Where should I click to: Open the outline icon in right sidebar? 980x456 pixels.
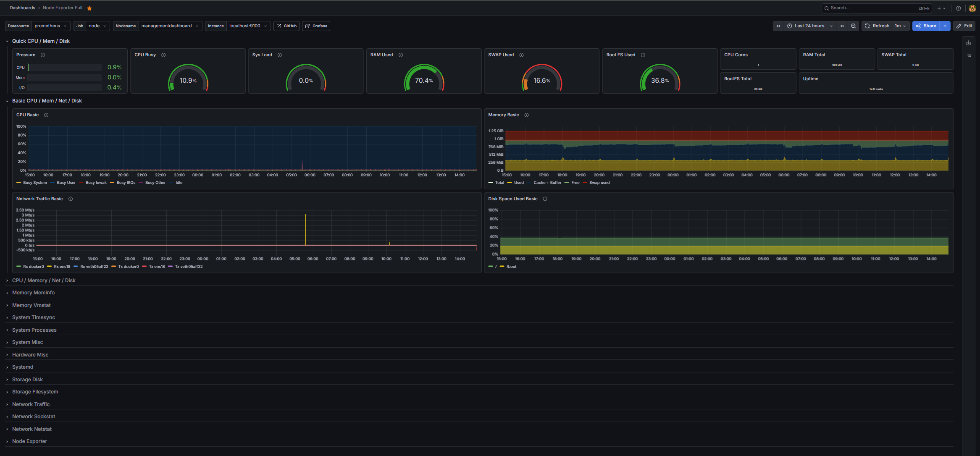tap(969, 55)
